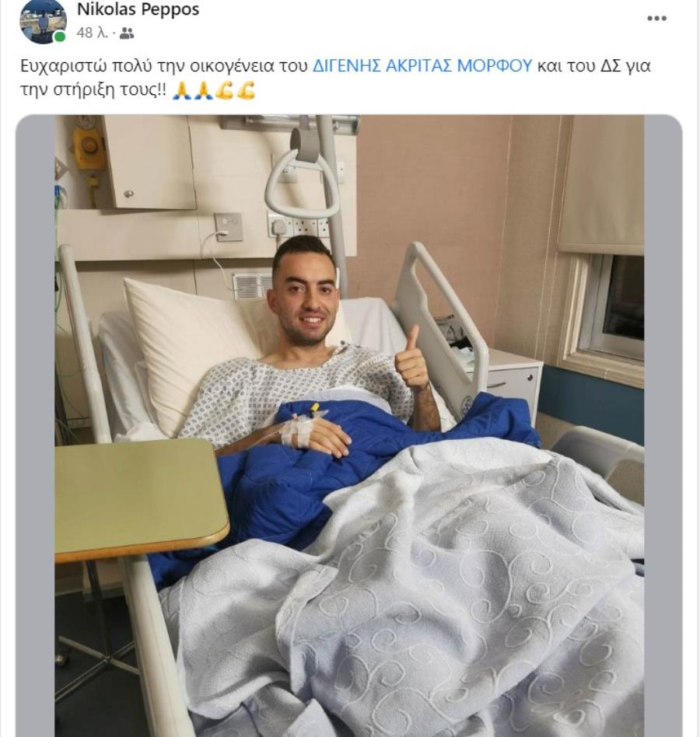Image resolution: width=700 pixels, height=737 pixels.
Task: Click the thumbs-up hand in the photo
Action: (x=410, y=360)
